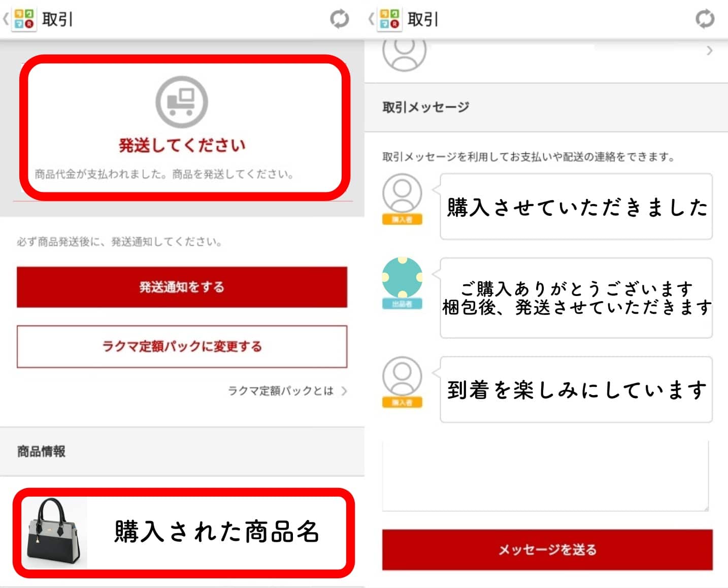Open the handbag product thumbnail

coord(54,533)
